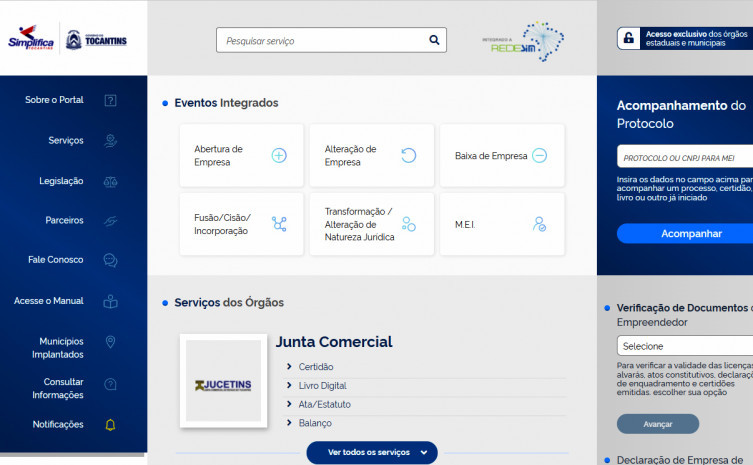Click the Notificações bell icon
753x465 pixels.
111,425
